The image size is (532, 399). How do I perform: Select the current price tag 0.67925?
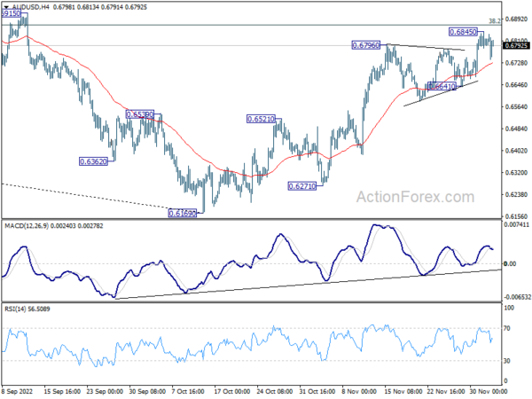point(516,45)
